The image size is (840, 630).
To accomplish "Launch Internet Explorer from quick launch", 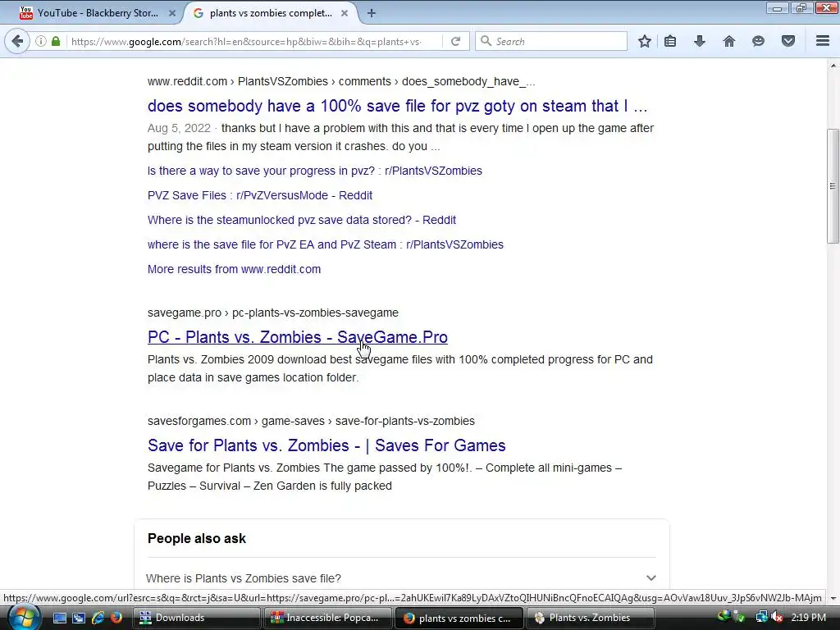I will pos(98,619).
